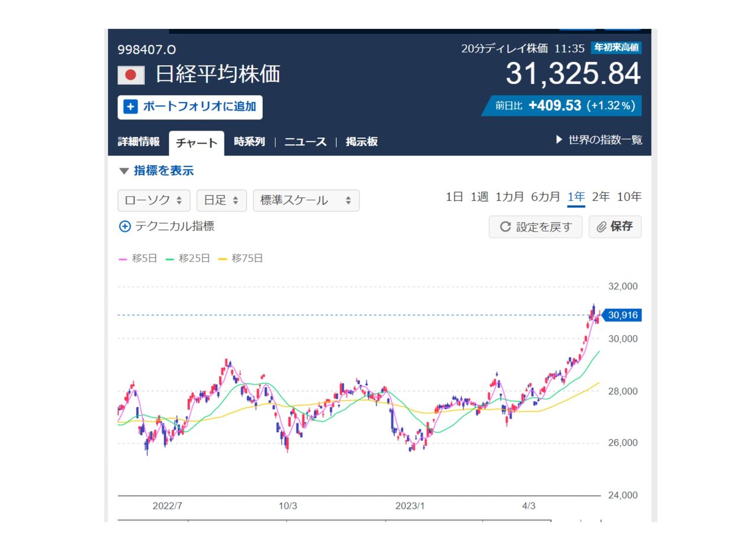Toggle 移75日 moving average legend

[240, 258]
